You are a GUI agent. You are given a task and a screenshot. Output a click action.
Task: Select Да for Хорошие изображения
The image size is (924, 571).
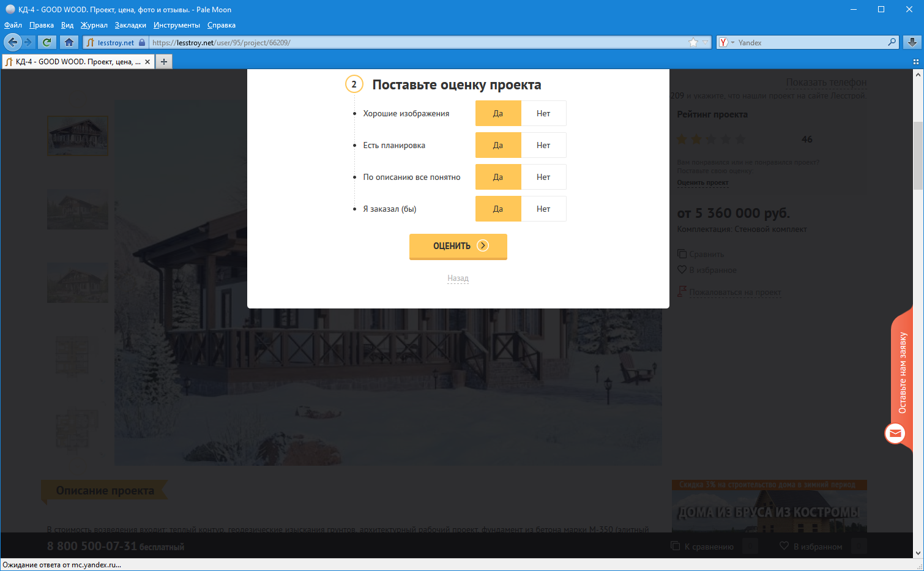tap(498, 113)
